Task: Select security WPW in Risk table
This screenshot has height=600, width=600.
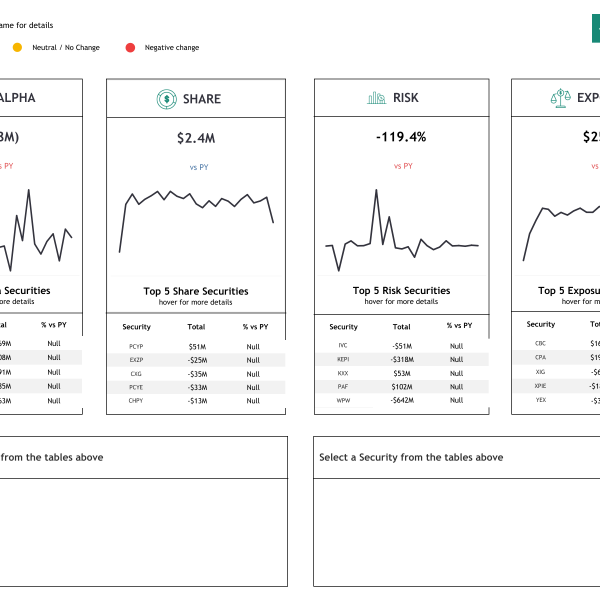Action: click(x=343, y=400)
